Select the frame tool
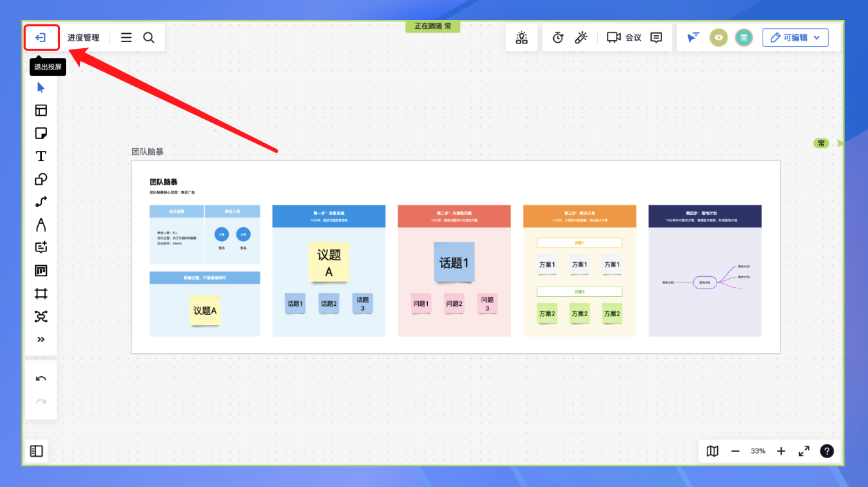The height and width of the screenshot is (487, 868). [41, 293]
